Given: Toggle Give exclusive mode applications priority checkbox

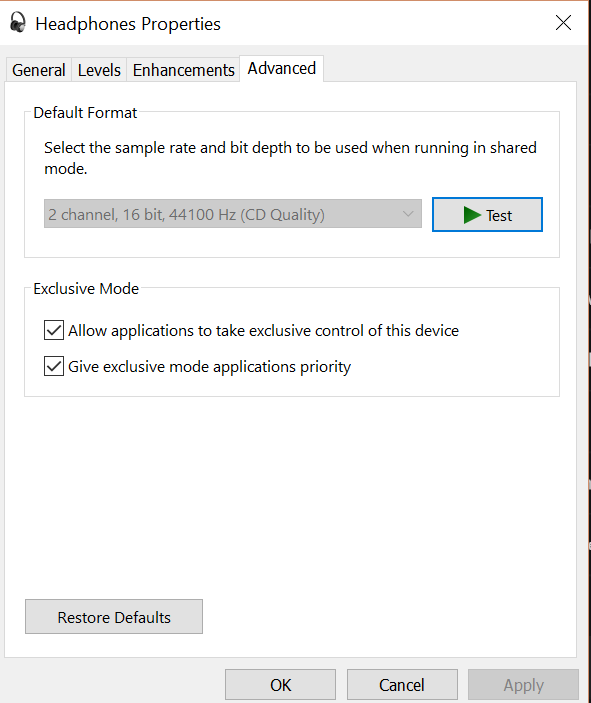Looking at the screenshot, I should [54, 366].
